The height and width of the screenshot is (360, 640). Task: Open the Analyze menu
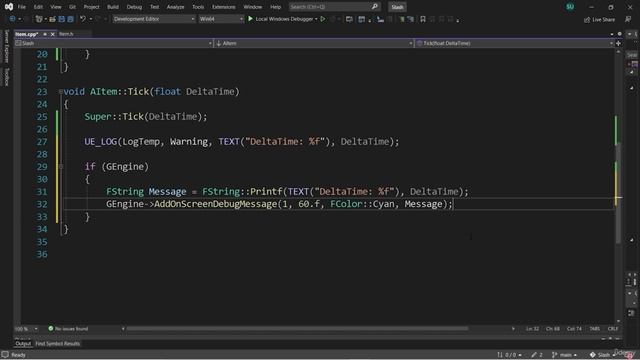175,7
